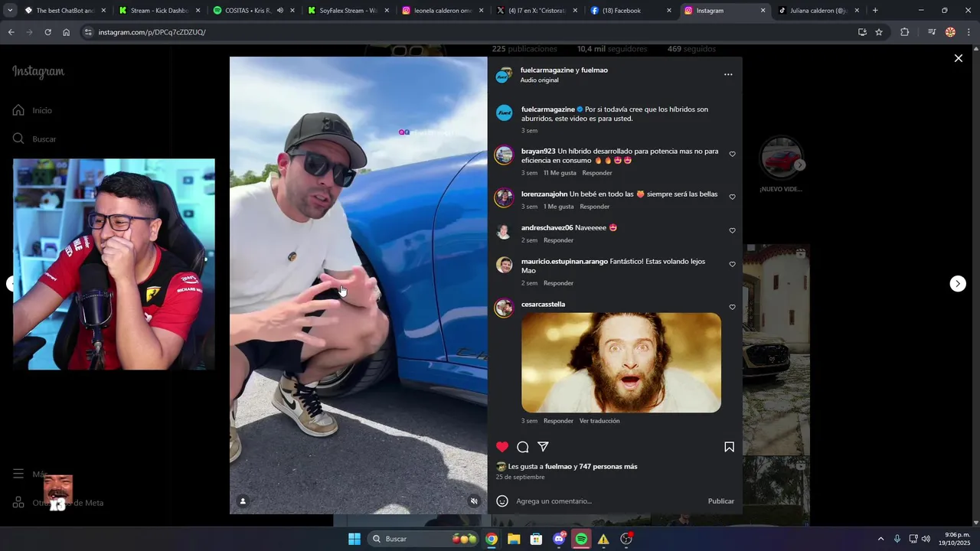Mute the COSITAS tab audio icon
The width and height of the screenshot is (980, 551).
click(x=279, y=11)
